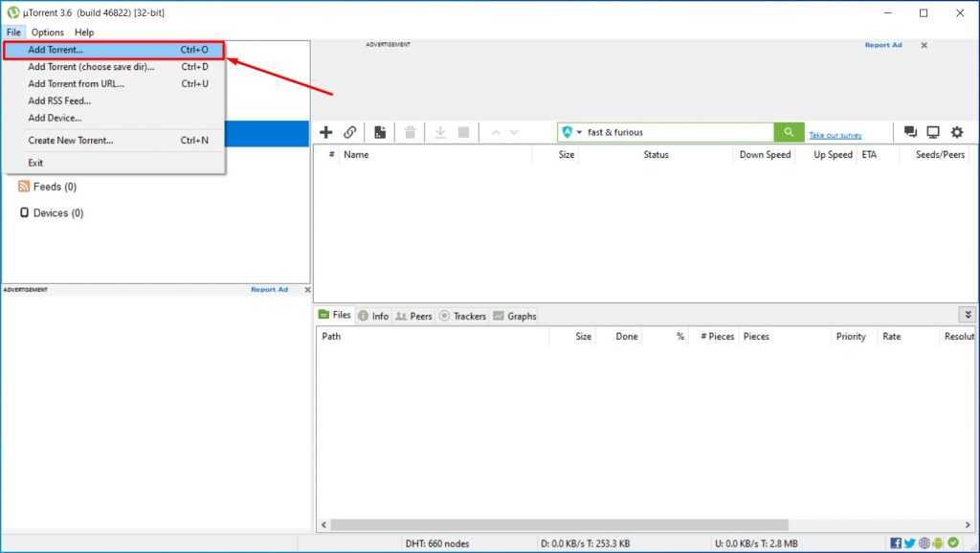Click the Take our survey link

pos(835,135)
